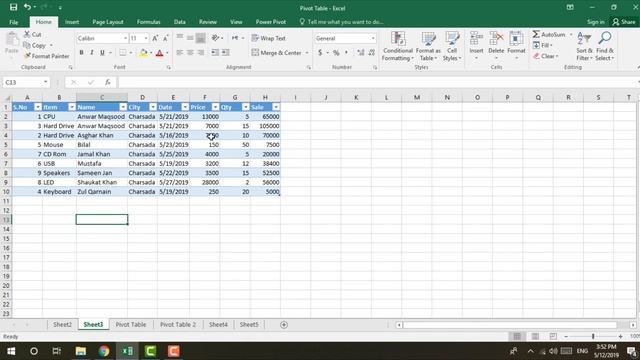Toggle Bold formatting
This screenshot has width=640, height=360.
click(81, 53)
